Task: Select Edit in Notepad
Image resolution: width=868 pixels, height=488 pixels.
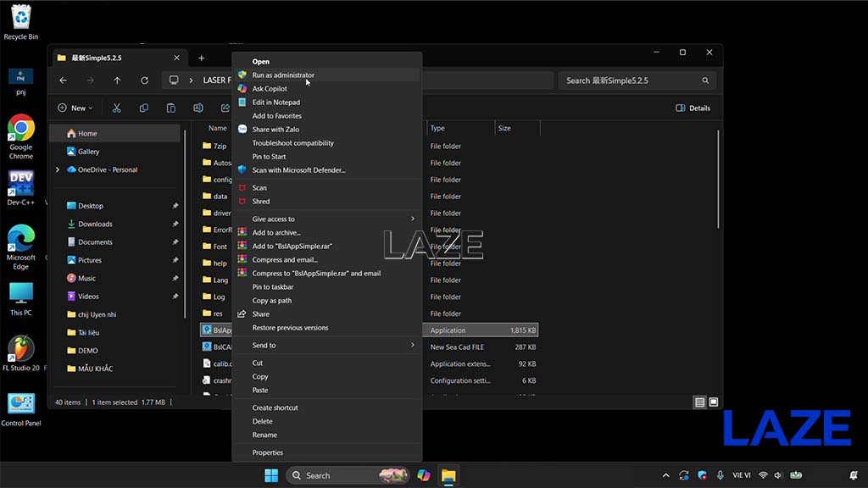Action: tap(328, 103)
